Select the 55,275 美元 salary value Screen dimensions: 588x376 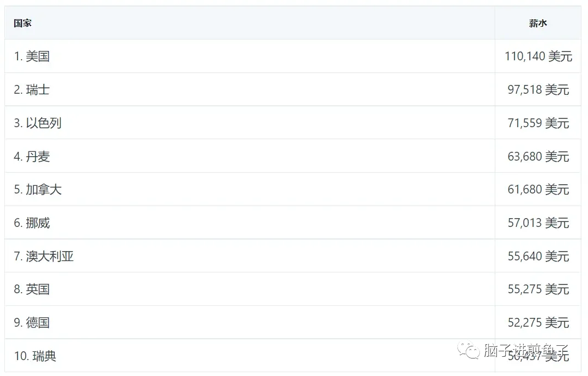click(538, 289)
